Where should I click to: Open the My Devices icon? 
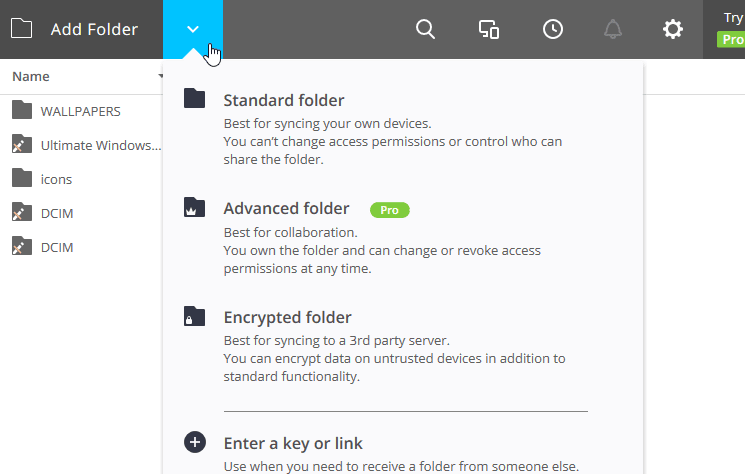[489, 29]
